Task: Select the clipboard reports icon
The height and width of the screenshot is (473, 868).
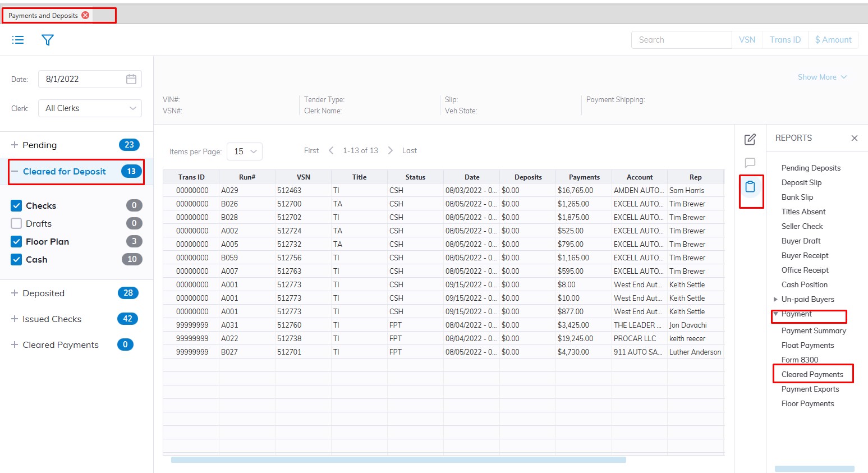Action: pos(750,187)
